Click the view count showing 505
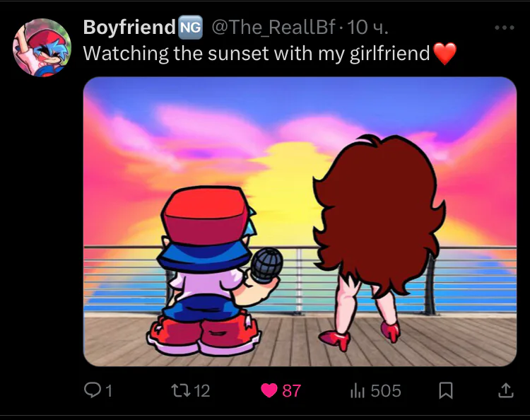Image resolution: width=530 pixels, height=420 pixels. pos(386,390)
